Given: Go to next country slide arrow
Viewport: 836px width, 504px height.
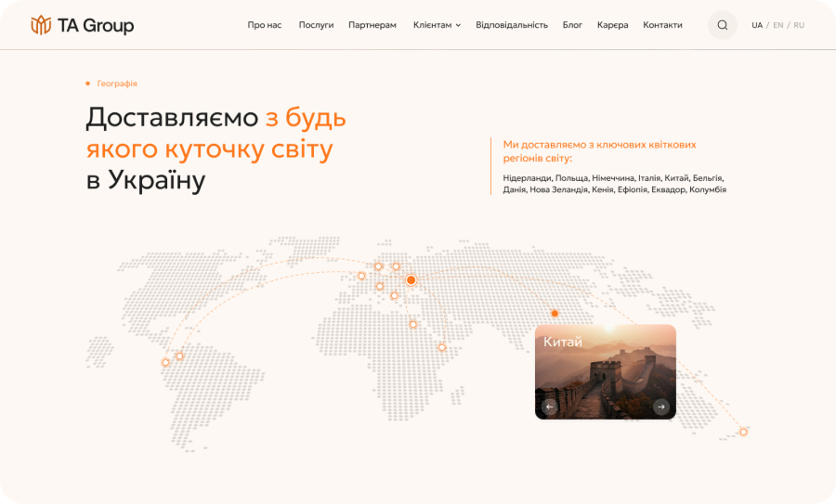Looking at the screenshot, I should pyautogui.click(x=661, y=407).
